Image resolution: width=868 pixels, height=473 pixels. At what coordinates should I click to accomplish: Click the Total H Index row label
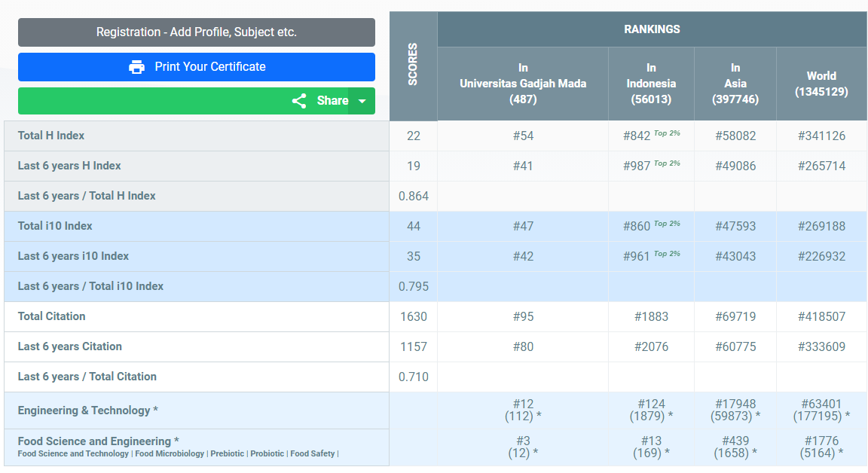coord(51,136)
